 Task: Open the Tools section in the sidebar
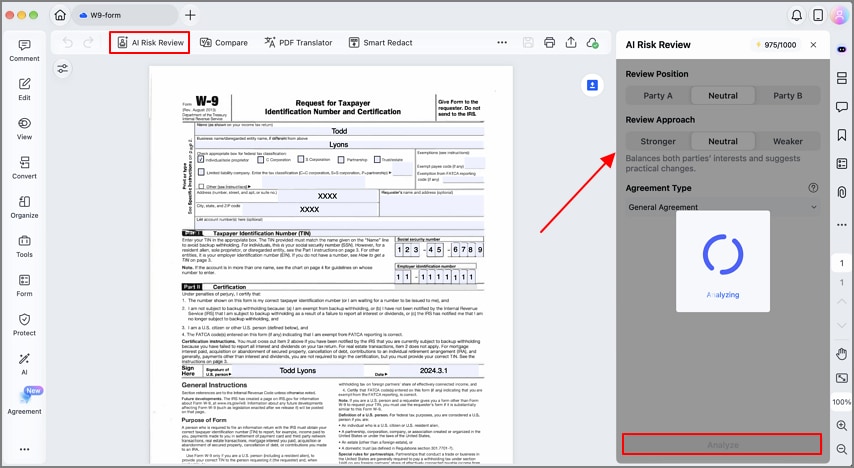point(24,247)
